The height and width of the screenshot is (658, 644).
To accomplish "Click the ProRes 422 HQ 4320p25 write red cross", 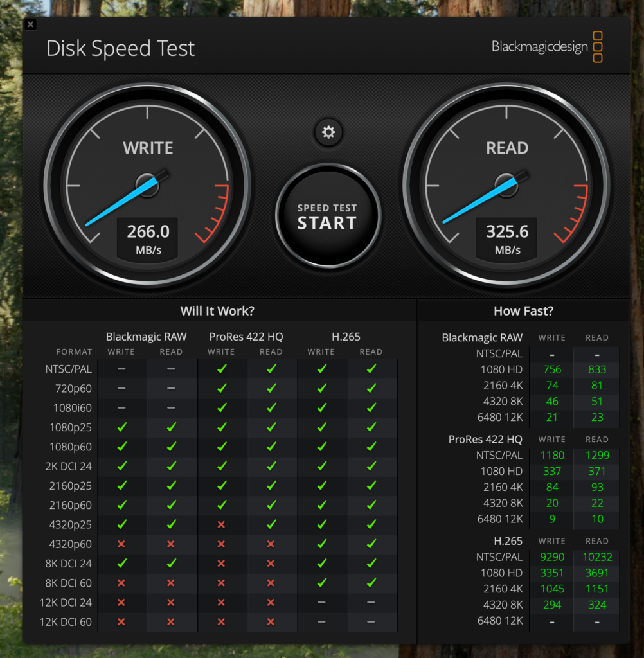I will [221, 525].
